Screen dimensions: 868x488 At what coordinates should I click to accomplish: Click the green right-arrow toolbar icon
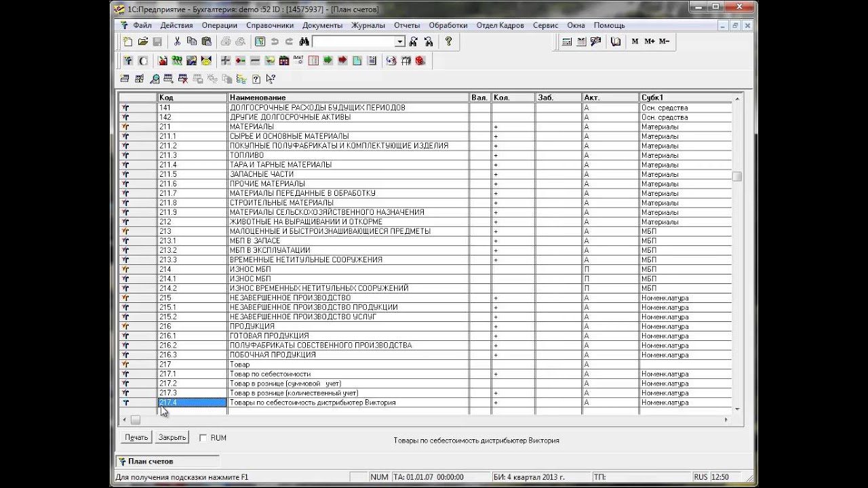328,61
